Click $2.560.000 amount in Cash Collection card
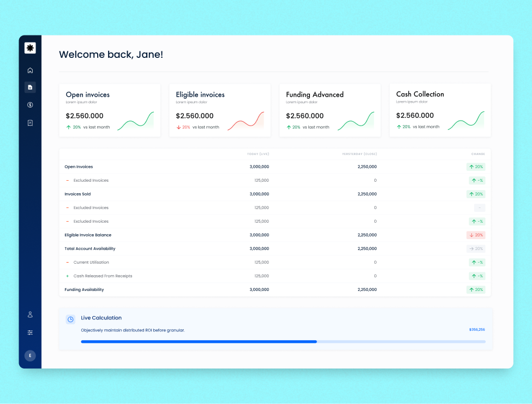532x404 pixels. 415,115
